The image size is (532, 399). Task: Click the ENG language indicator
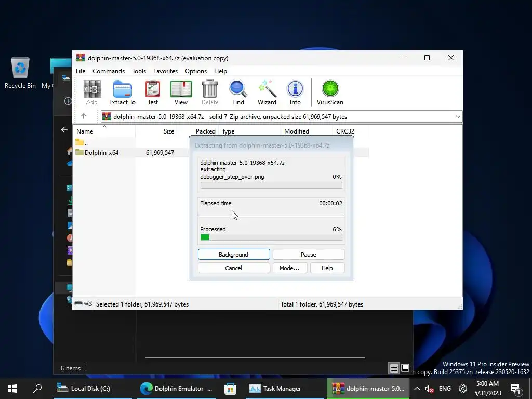point(445,389)
